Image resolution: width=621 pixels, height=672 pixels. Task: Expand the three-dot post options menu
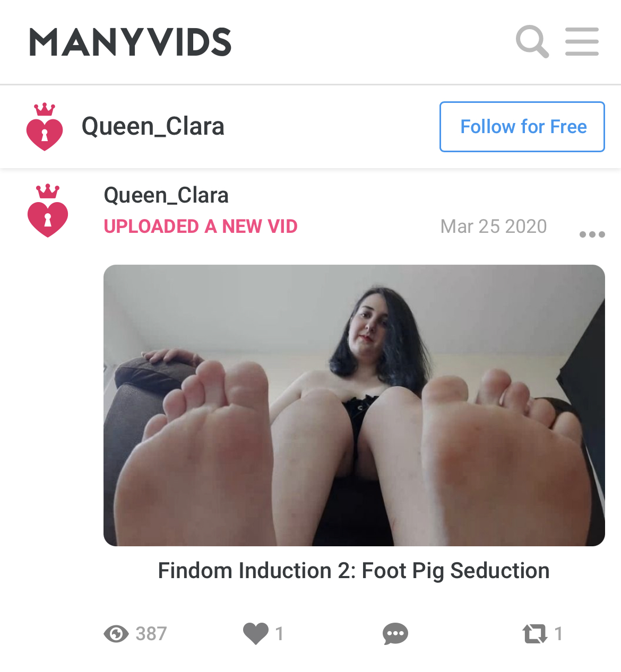pyautogui.click(x=592, y=234)
